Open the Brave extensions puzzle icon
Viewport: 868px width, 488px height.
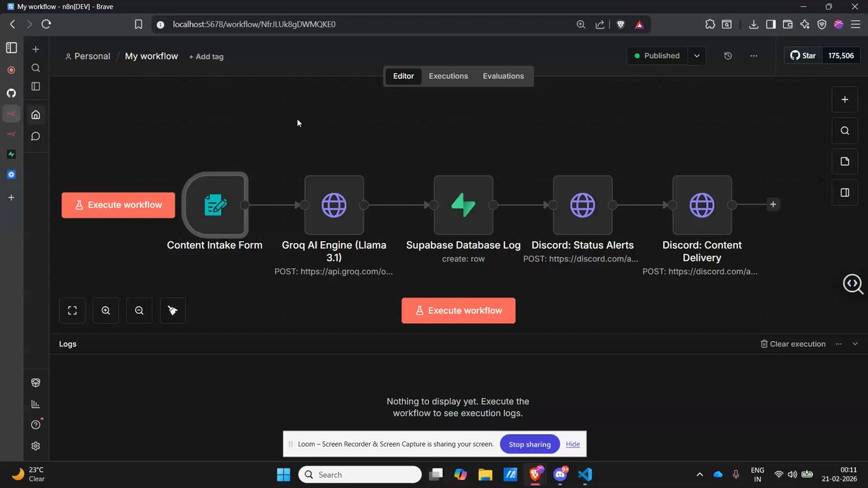[x=710, y=24]
